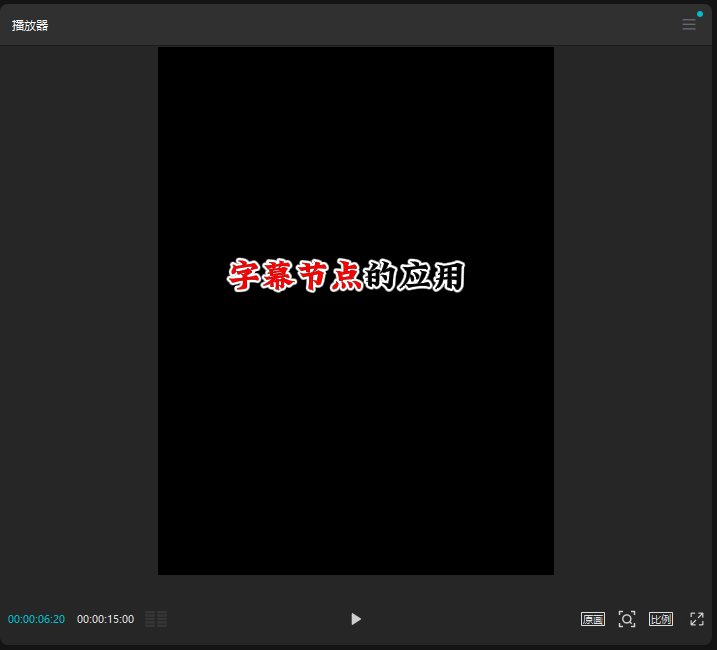Click the current timecode 00:00:06:20

click(x=36, y=619)
